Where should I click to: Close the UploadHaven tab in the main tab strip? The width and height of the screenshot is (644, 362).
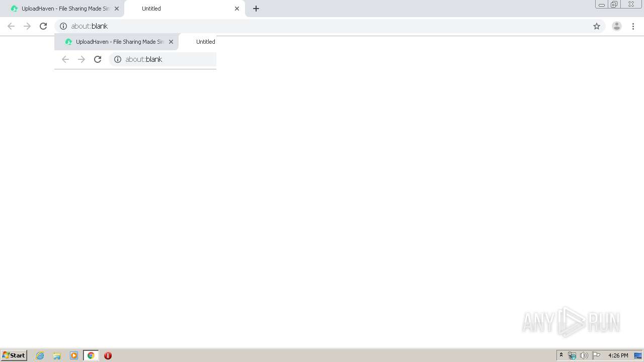coord(117,9)
